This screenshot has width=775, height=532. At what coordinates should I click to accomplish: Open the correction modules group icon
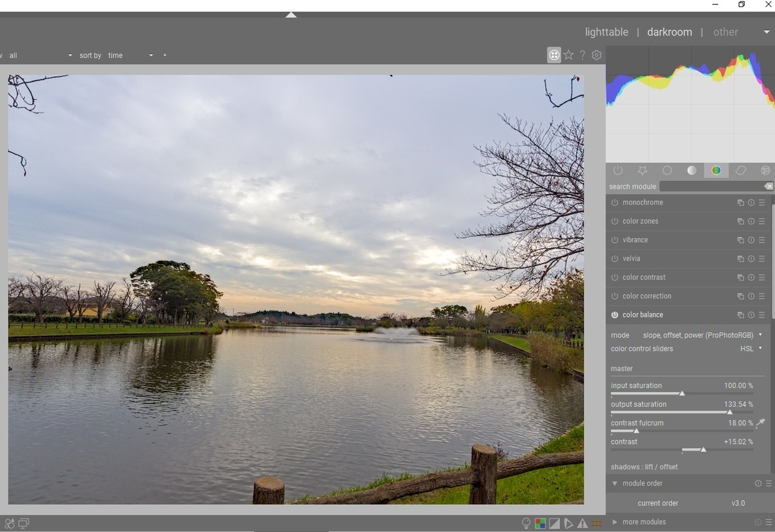pyautogui.click(x=741, y=170)
